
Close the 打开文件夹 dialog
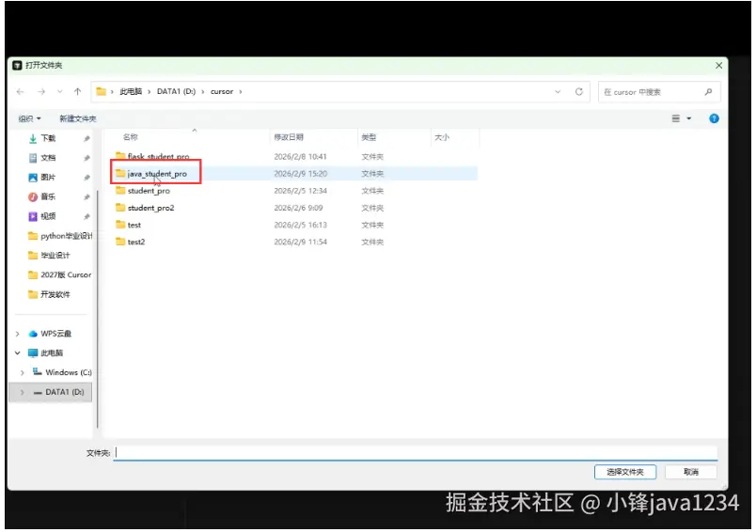coord(719,65)
